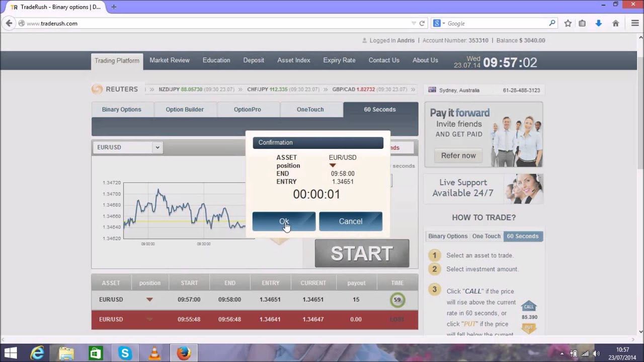Click the Firefox back arrow button
The width and height of the screenshot is (644, 362).
(x=9, y=23)
